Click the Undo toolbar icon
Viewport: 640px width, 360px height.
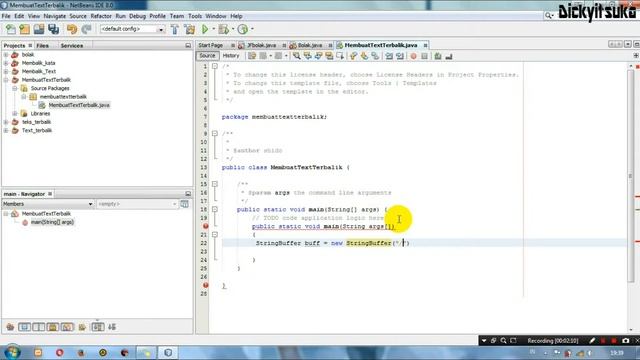pos(72,29)
